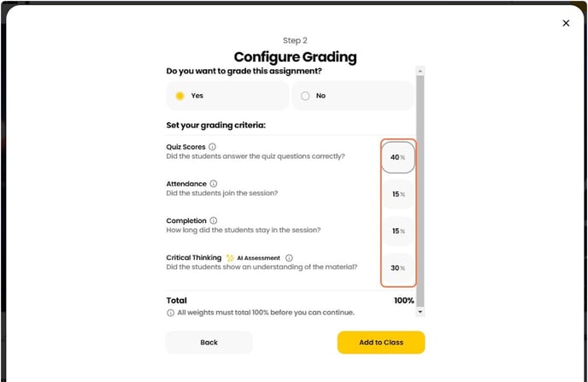Click the Critical Thinking criterion label
The height and width of the screenshot is (382, 588).
[193, 257]
